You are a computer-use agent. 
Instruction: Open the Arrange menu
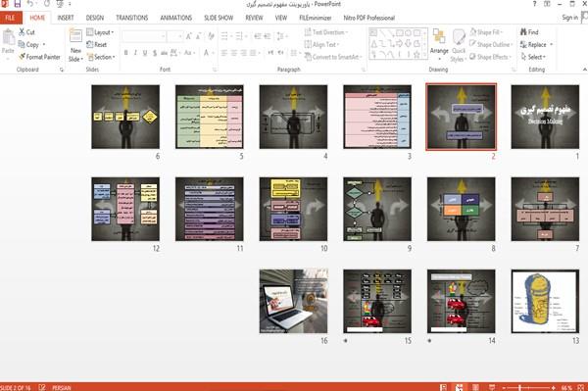coord(439,44)
